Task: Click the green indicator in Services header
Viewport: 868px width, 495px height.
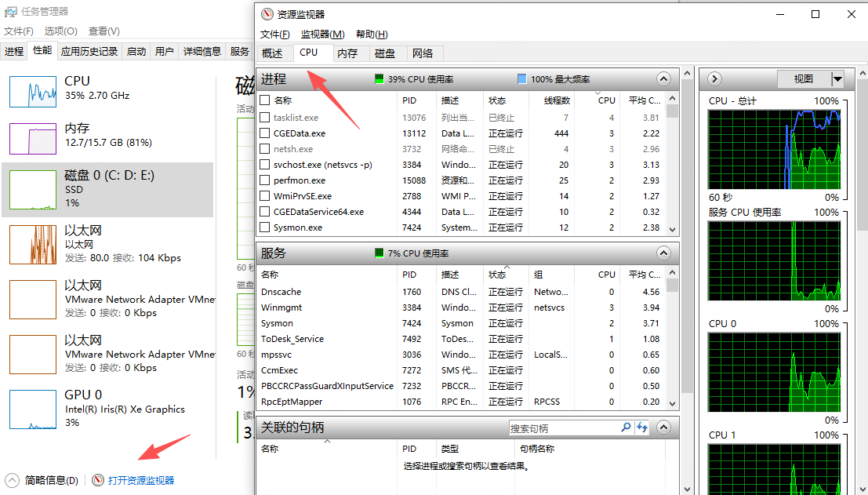Action: tap(380, 253)
